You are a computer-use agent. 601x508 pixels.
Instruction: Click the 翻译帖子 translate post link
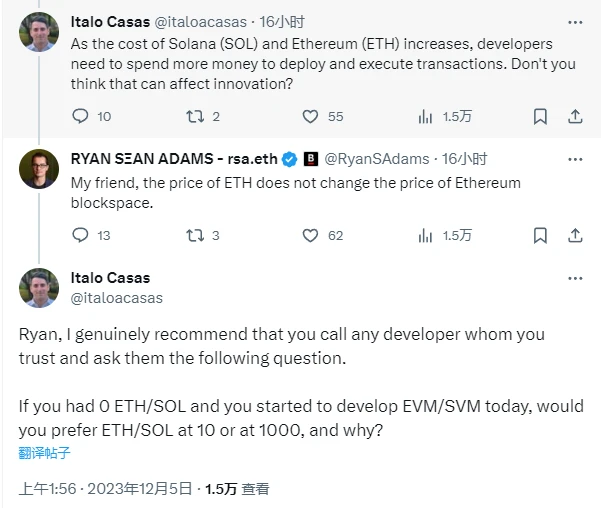(x=45, y=452)
